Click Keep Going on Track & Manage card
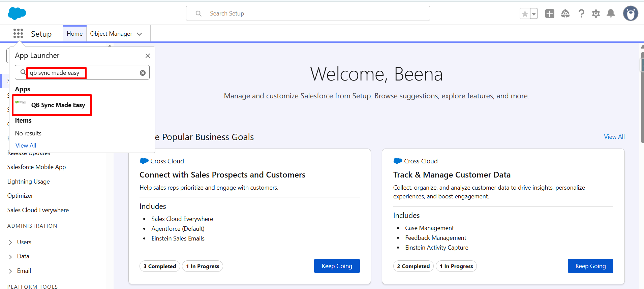 point(590,266)
